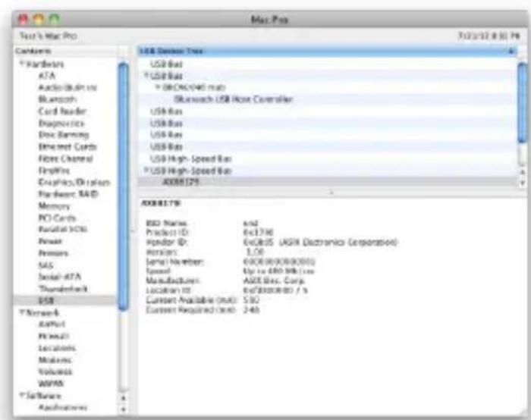This screenshot has width=531, height=420.
Task: Click the sidebar scroll down arrow
Action: (123, 409)
